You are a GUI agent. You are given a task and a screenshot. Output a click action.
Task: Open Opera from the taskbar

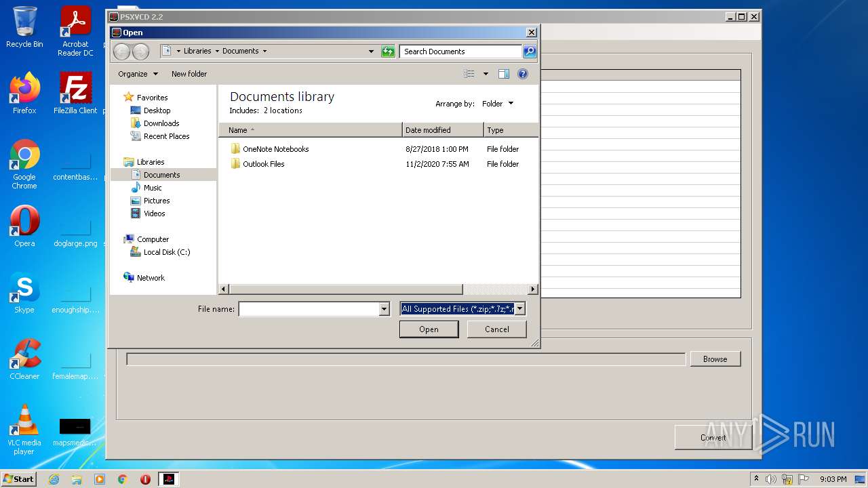click(x=145, y=479)
